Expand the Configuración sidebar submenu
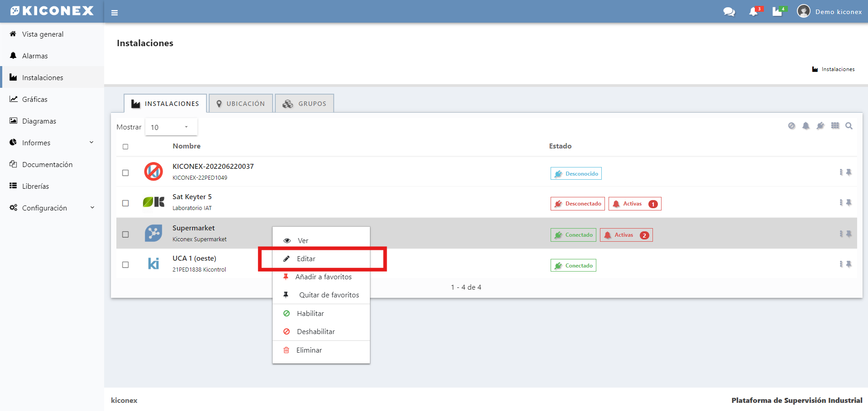The image size is (868, 411). tap(52, 208)
